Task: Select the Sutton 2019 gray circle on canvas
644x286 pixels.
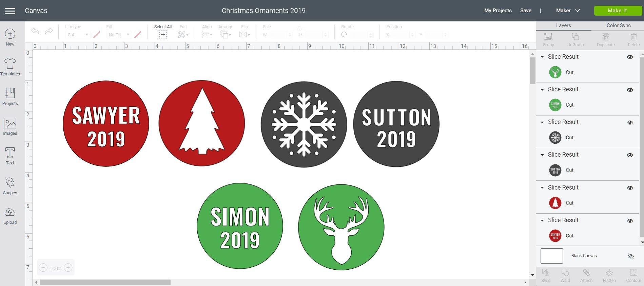Action: point(396,124)
